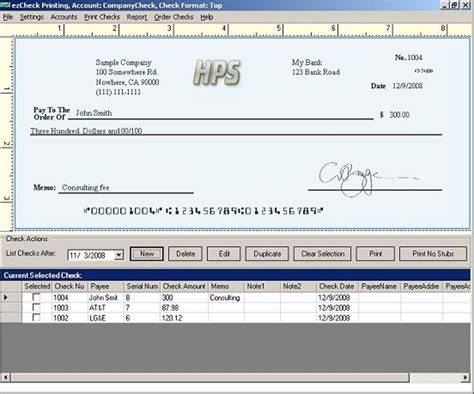Click the left scroll arrow of horizontal scrollbar

pyautogui.click(x=5, y=377)
